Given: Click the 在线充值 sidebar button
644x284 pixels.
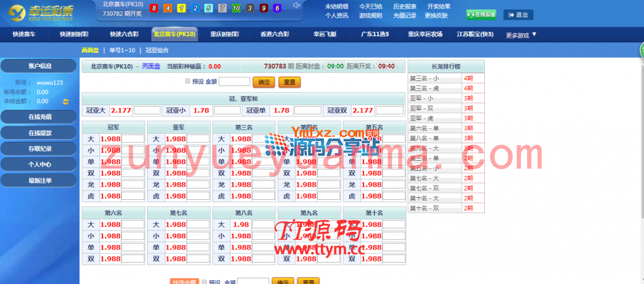Looking at the screenshot, I should 40,117.
